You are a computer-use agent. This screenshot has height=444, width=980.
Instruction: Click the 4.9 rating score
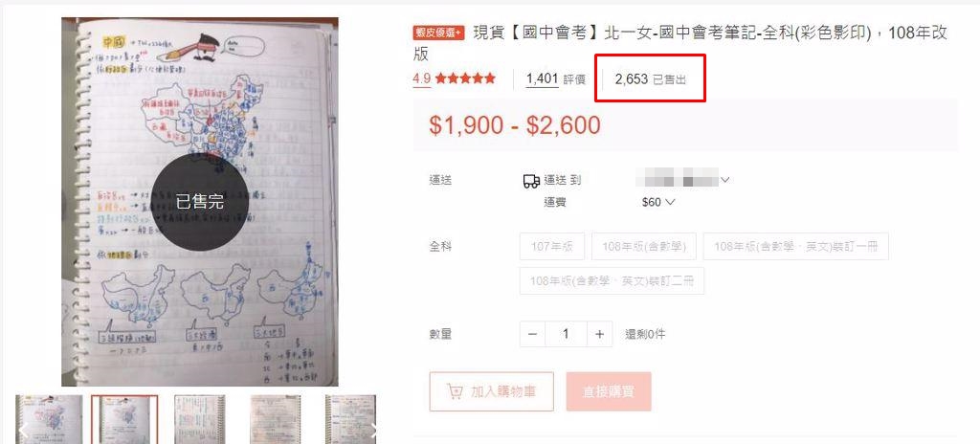pyautogui.click(x=422, y=78)
